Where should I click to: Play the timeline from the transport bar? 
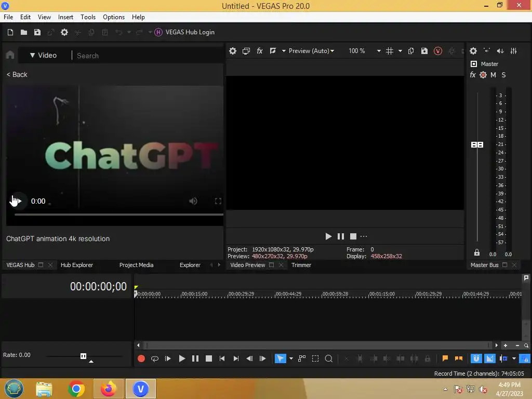tap(182, 358)
